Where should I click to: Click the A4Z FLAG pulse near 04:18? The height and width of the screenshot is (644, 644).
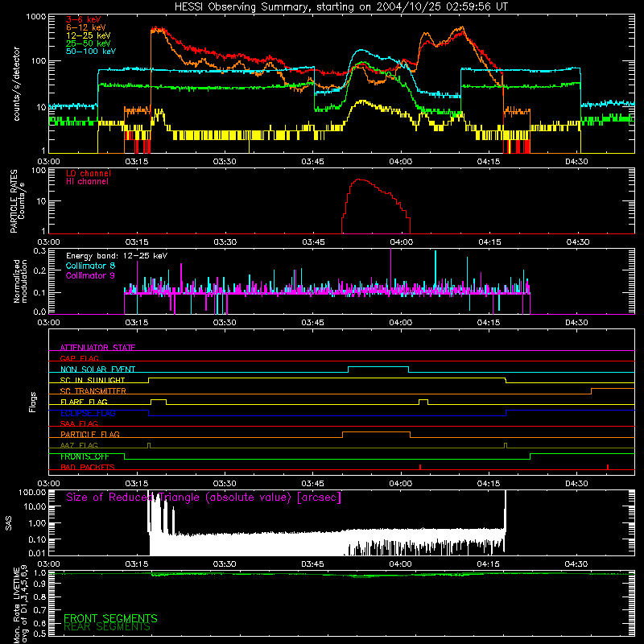click(506, 445)
